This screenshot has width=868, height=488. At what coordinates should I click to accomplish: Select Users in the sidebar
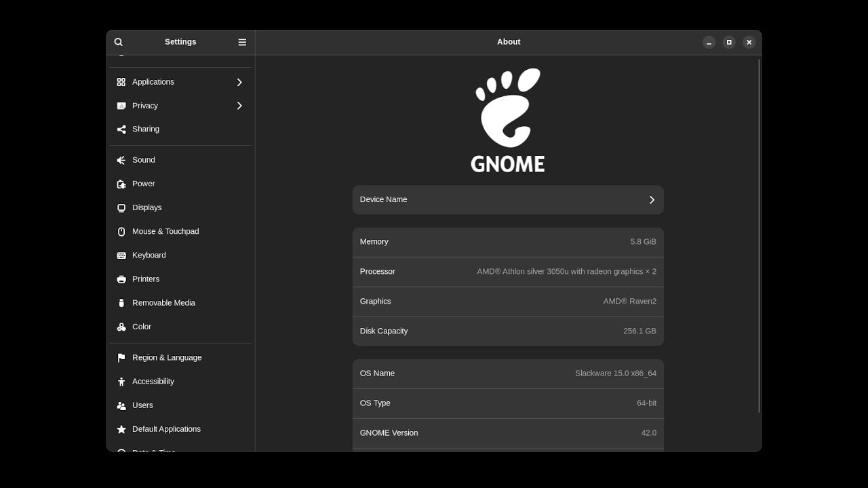tap(180, 405)
